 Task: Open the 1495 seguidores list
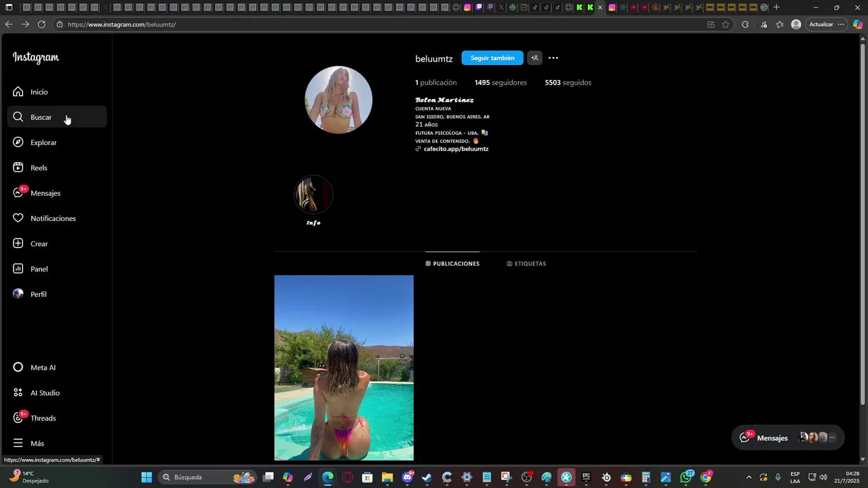point(500,83)
